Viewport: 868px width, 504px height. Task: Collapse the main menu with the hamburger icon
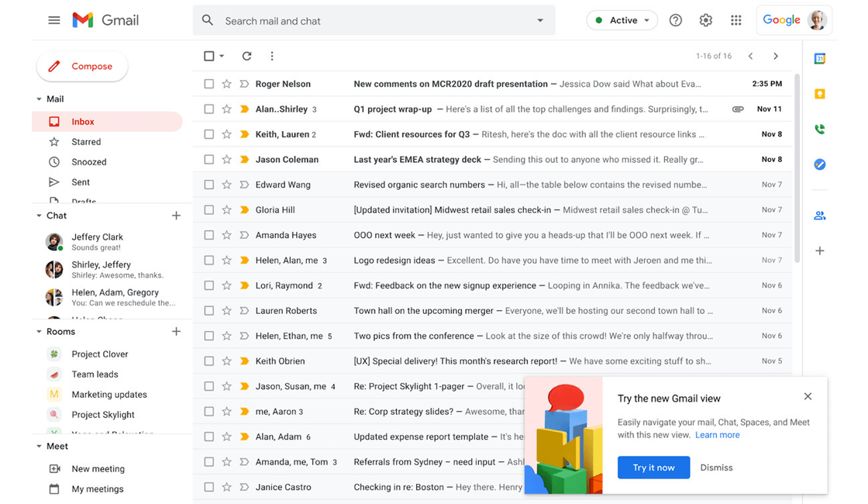click(53, 20)
